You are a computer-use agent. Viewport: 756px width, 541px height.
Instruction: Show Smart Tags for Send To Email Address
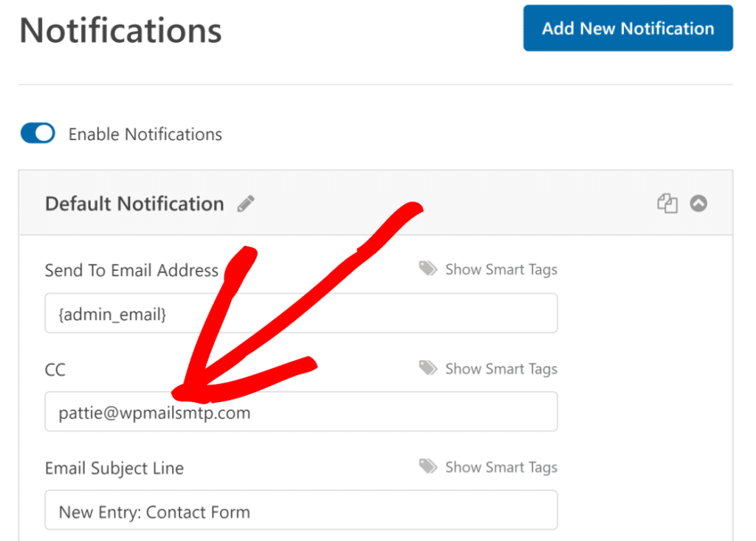(501, 270)
